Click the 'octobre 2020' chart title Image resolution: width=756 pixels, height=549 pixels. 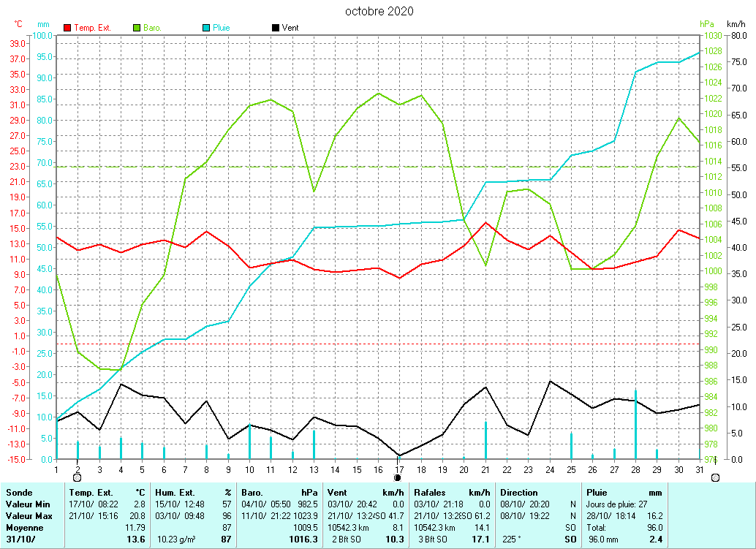379,11
